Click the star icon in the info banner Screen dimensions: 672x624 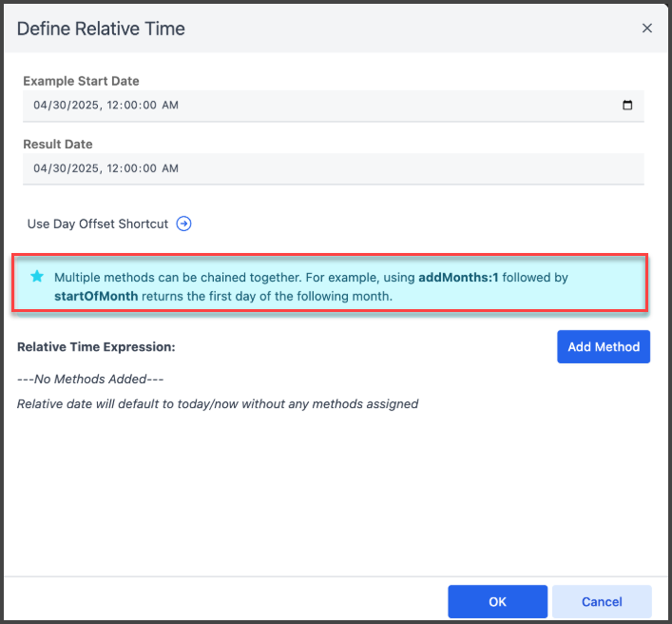tap(37, 277)
